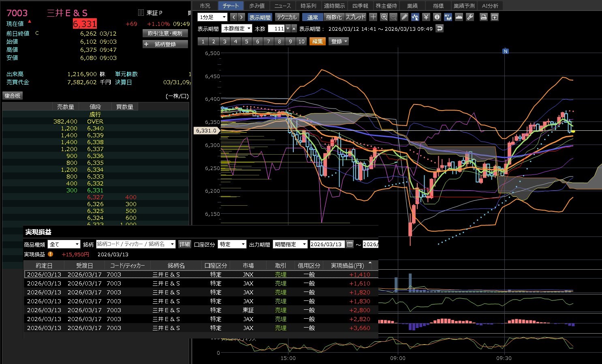Click the calendar icon beside the start date
The image size is (602, 364).
click(x=350, y=244)
